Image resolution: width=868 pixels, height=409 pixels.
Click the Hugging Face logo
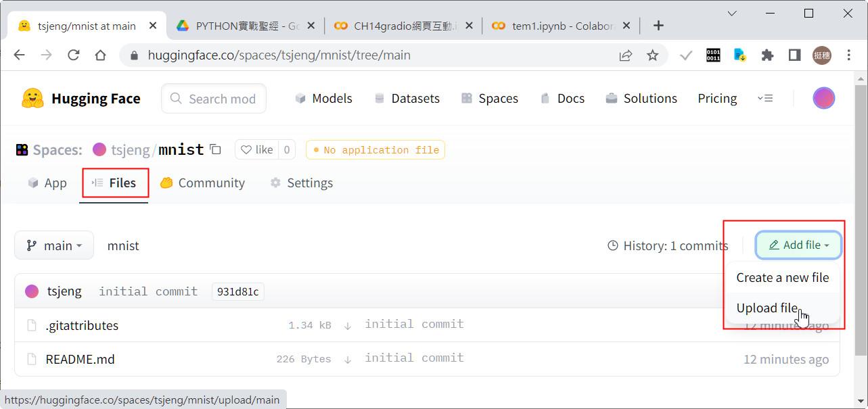pos(81,99)
